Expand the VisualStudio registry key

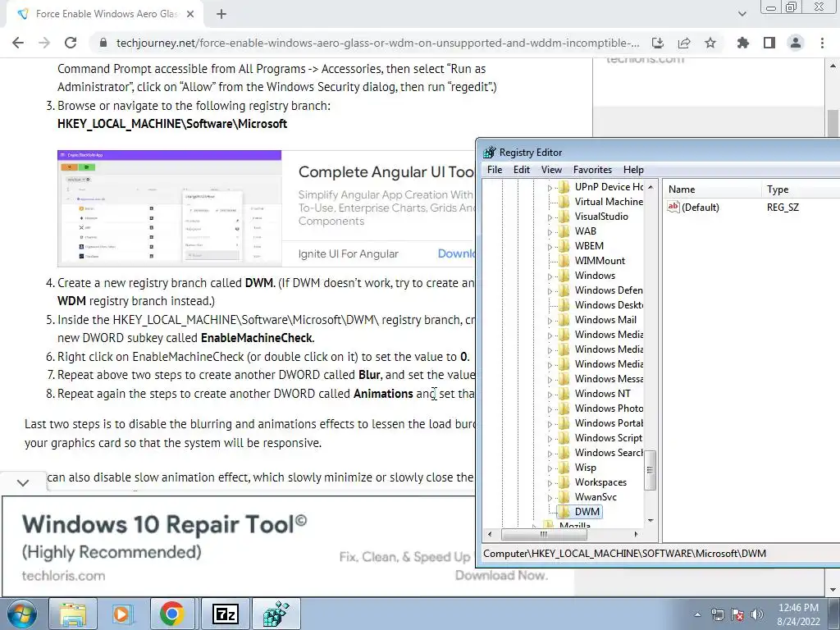click(x=550, y=217)
